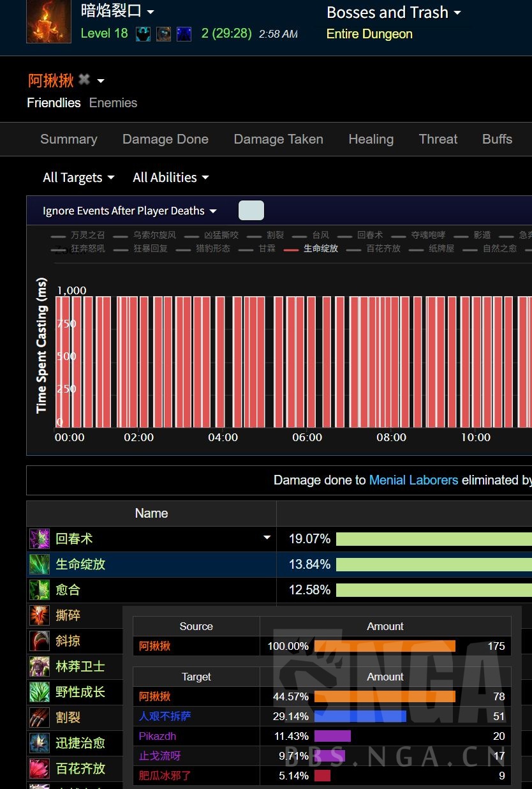Image resolution: width=532 pixels, height=789 pixels.
Task: Toggle the 甘霖 series in chart legend
Action: tap(267, 248)
